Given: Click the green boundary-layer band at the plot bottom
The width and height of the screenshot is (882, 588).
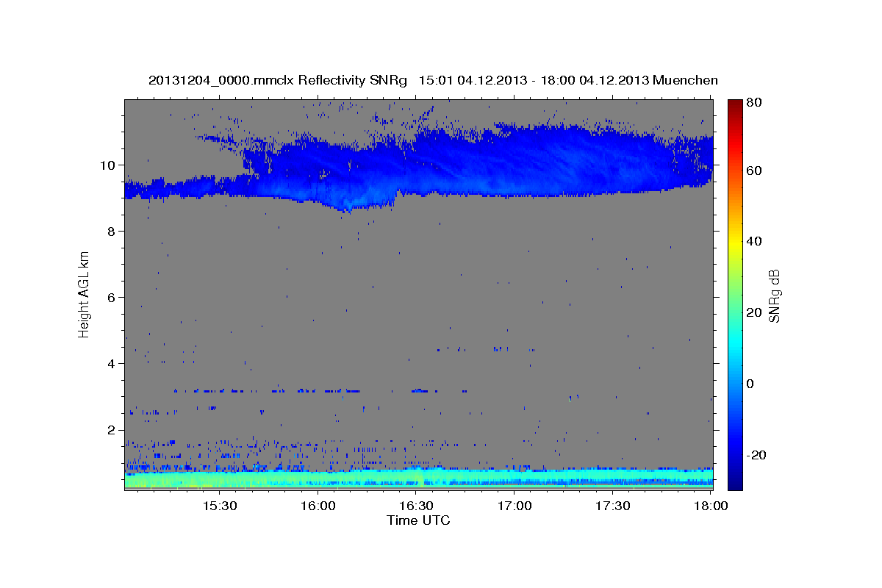Looking at the screenshot, I should 418,481.
